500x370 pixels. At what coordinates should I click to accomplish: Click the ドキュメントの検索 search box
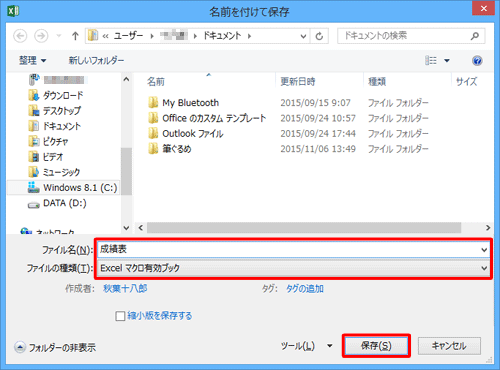[411, 36]
